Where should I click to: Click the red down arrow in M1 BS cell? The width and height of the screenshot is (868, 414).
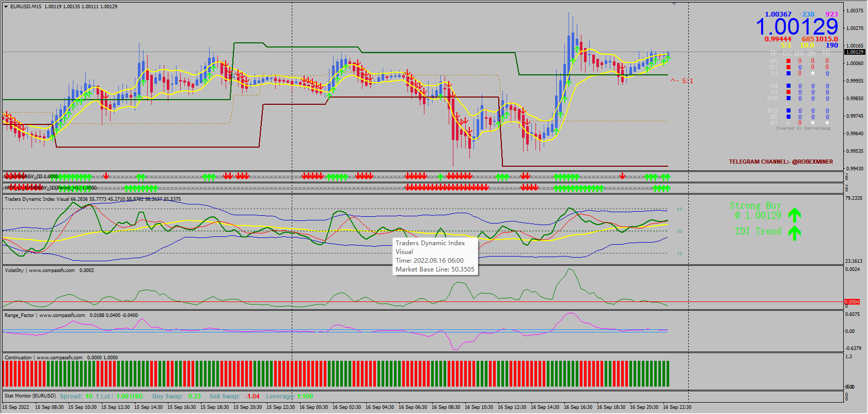pyautogui.click(x=800, y=123)
